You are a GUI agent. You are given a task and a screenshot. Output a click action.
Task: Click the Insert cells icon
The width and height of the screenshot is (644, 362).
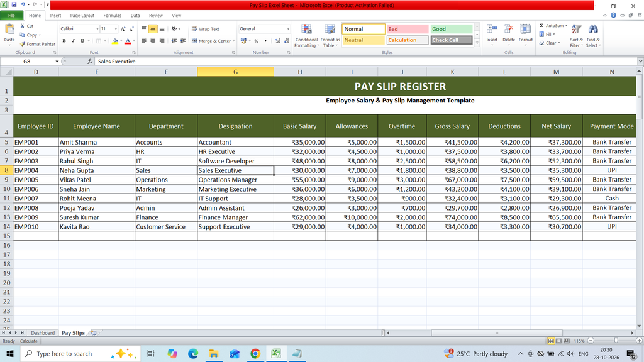click(x=492, y=30)
